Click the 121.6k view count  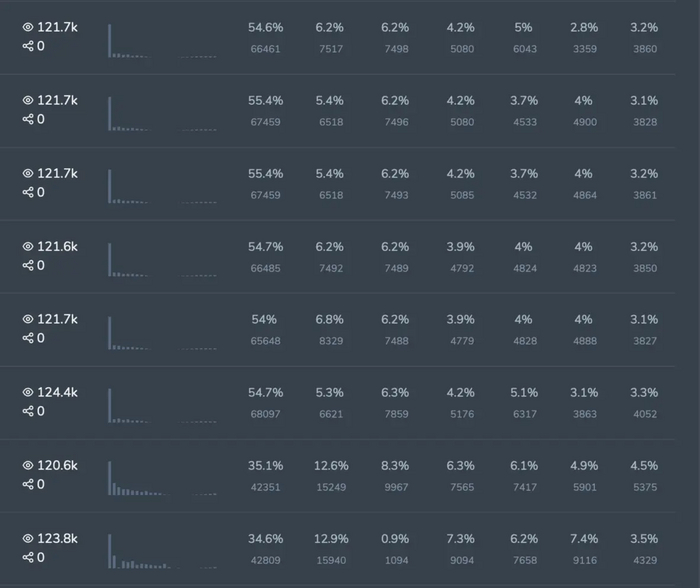click(58, 247)
